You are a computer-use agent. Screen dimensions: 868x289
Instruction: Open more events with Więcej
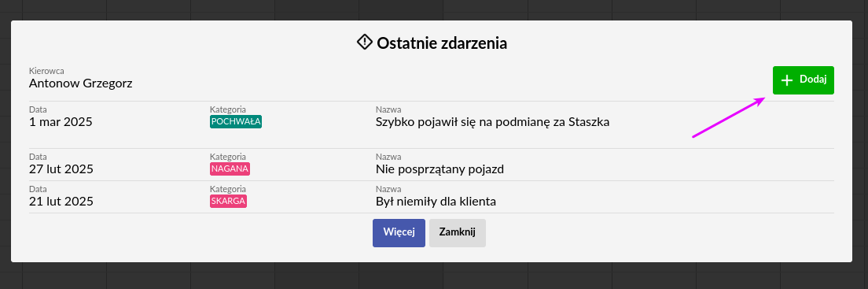pos(399,233)
